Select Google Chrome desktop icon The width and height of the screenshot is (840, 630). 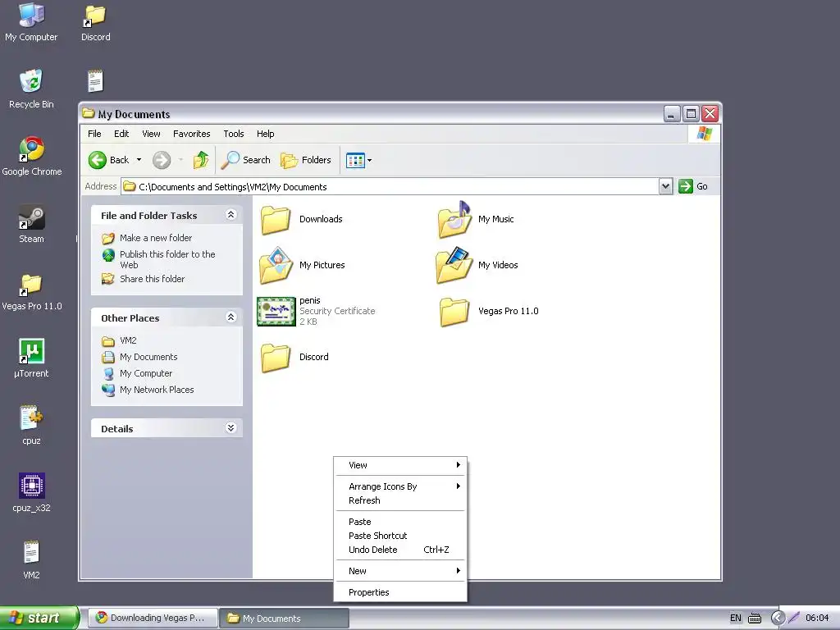click(x=32, y=149)
